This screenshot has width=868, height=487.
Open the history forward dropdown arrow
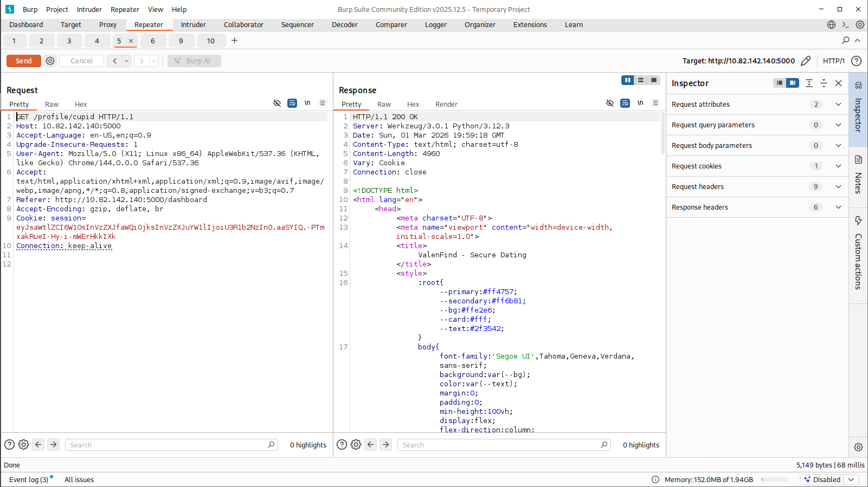[x=153, y=61]
